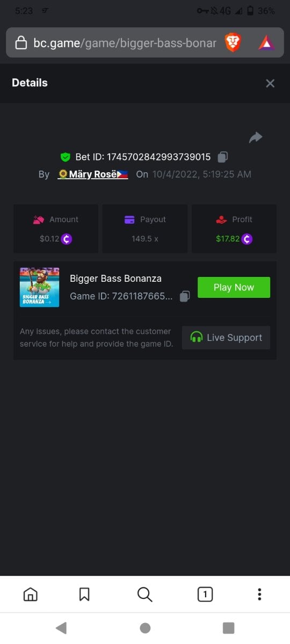Tap the Android back navigation button
The width and height of the screenshot is (290, 644).
tap(61, 628)
